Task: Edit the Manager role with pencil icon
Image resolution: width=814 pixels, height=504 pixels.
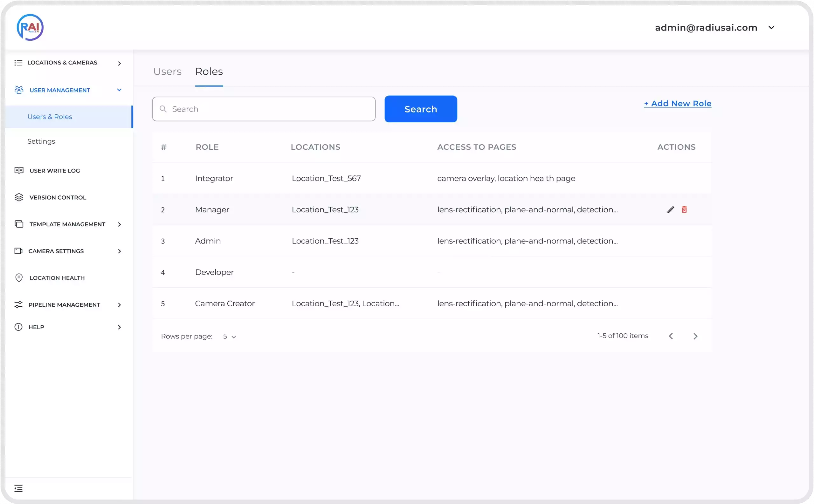Action: (x=671, y=210)
